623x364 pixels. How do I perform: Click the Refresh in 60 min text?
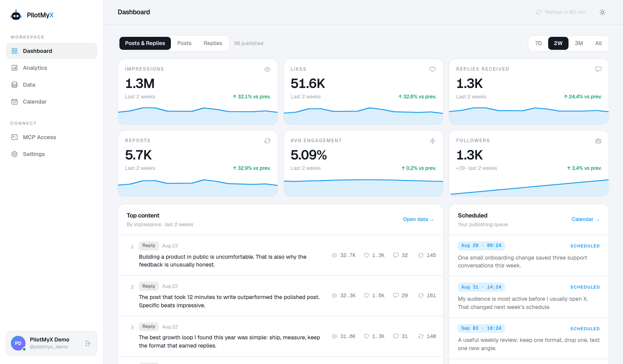[x=565, y=12]
